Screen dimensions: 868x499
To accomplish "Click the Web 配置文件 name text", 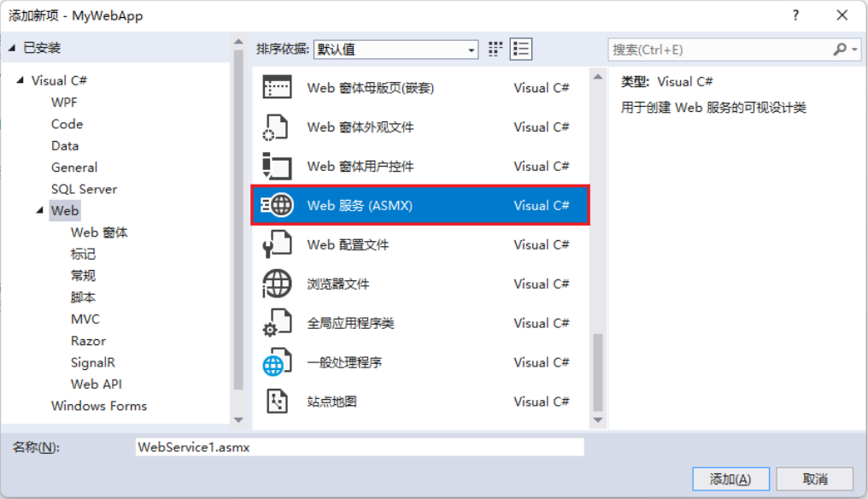I will (x=348, y=244).
